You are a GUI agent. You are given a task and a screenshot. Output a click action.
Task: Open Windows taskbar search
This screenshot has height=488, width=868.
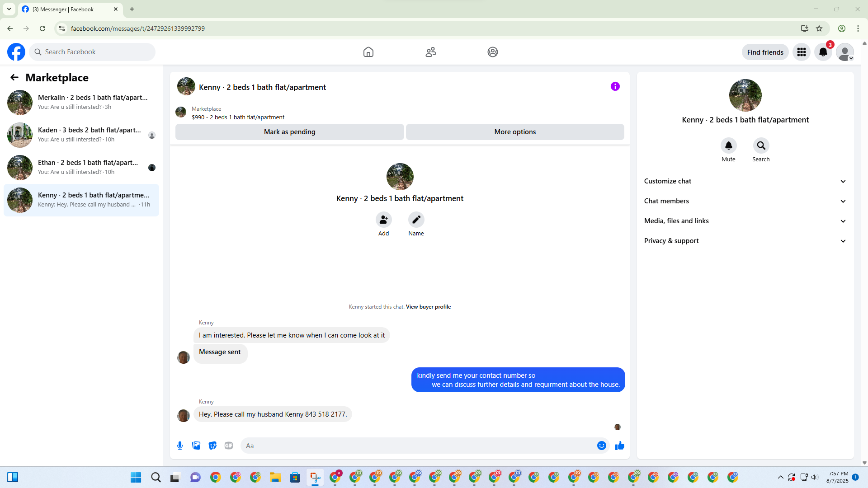(x=156, y=477)
